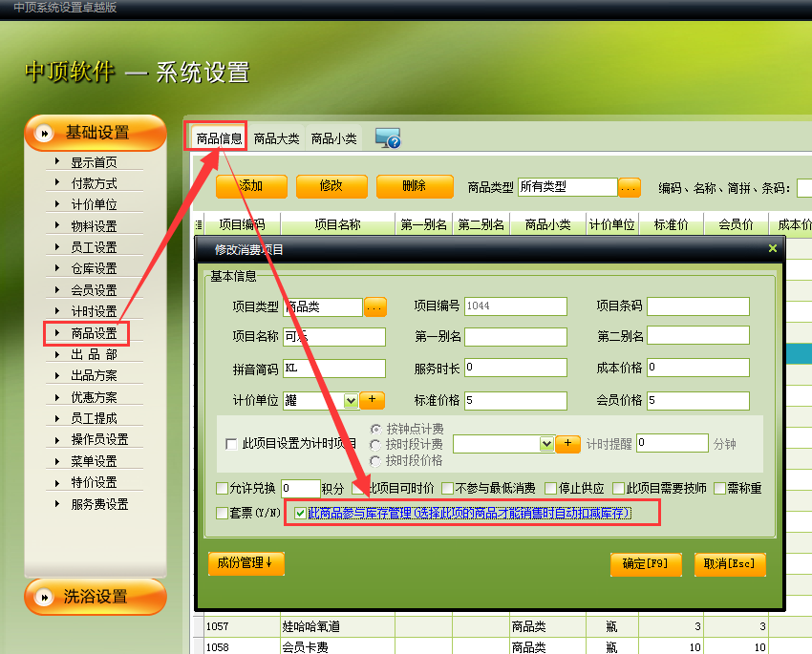Enable 允许兑换 checkbox
Image resolution: width=812 pixels, height=654 pixels.
coord(222,488)
